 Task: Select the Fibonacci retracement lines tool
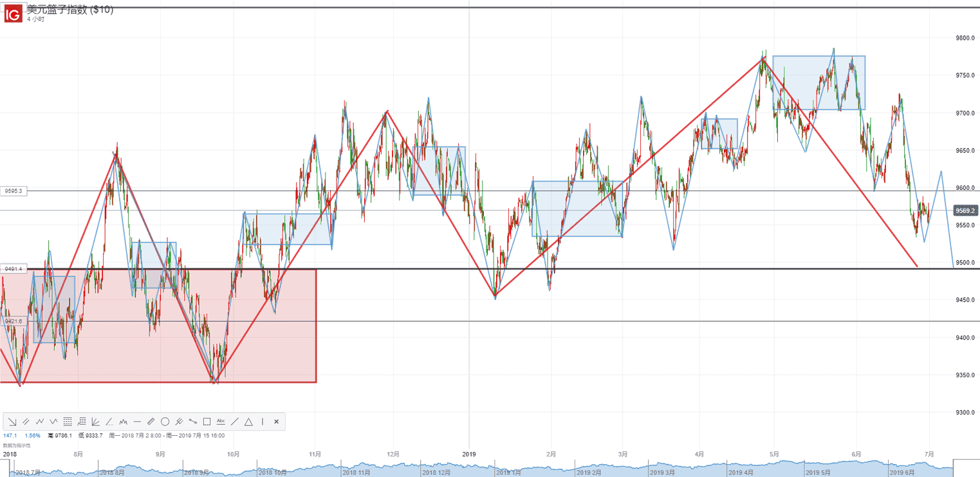(68, 422)
